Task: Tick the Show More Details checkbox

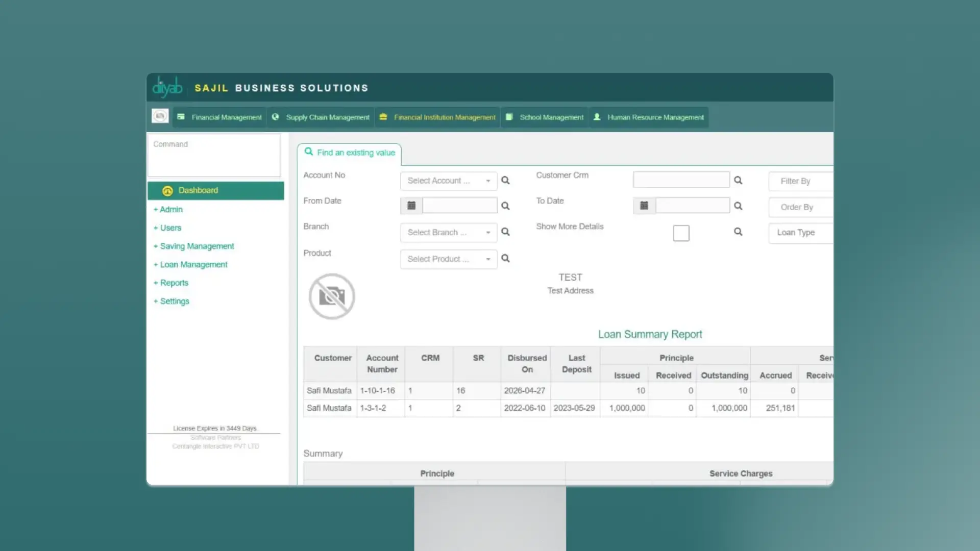Action: point(681,233)
